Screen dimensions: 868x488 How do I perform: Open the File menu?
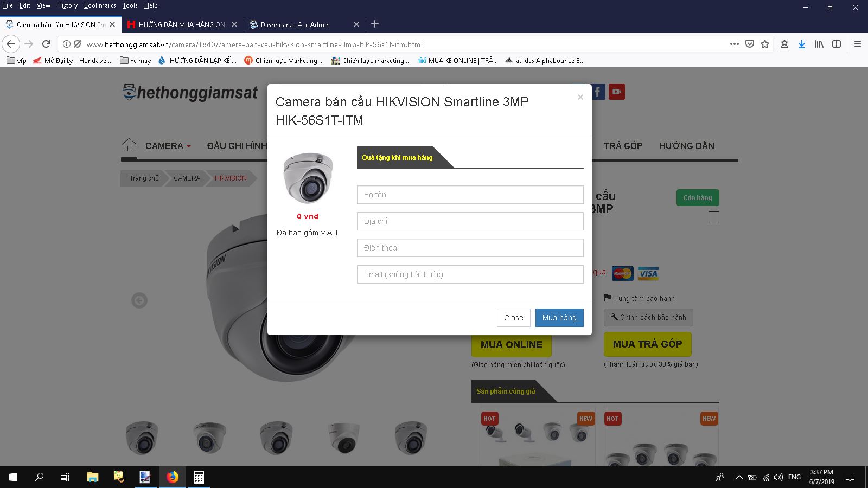[x=8, y=5]
